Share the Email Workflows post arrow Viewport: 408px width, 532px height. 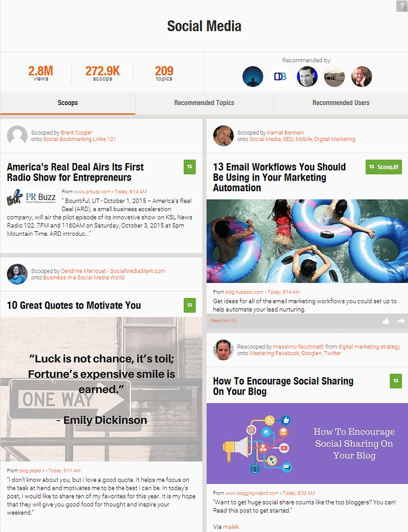coord(401,320)
